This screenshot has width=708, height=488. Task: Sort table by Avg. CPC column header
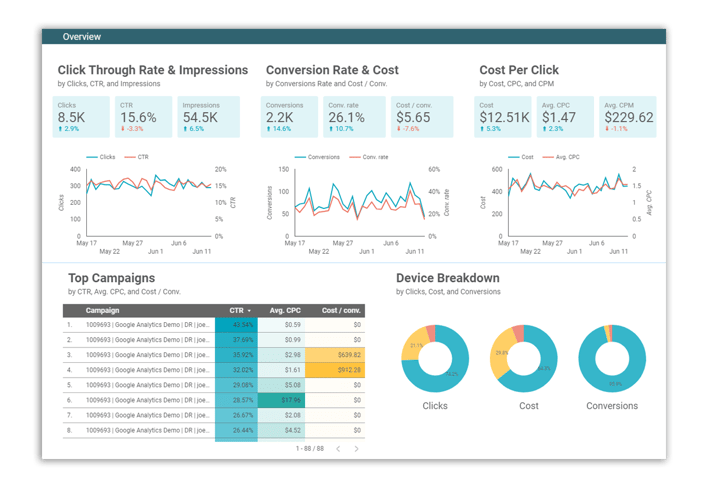click(285, 311)
